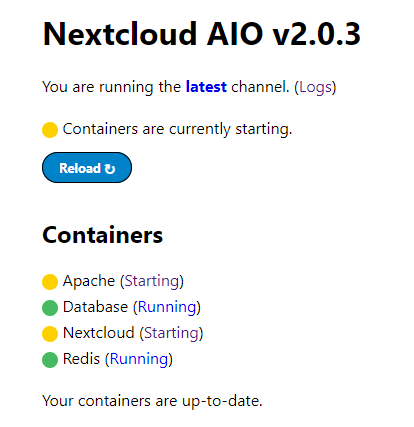Open Apache 'Starting' log link

coord(152,281)
